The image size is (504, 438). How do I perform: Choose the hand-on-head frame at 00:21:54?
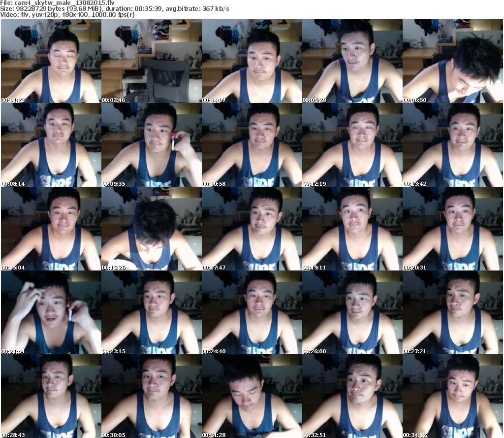click(51, 312)
